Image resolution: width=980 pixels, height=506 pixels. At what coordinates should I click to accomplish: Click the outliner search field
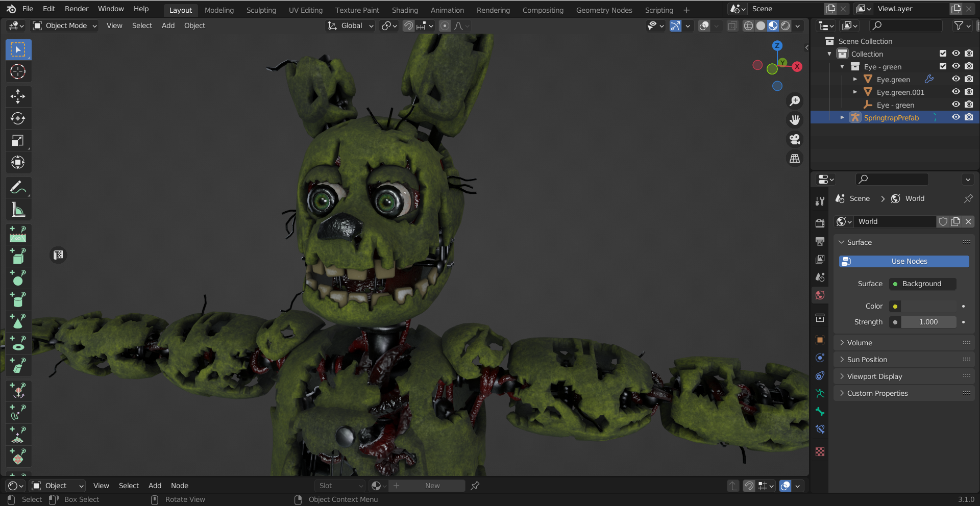[x=905, y=26]
